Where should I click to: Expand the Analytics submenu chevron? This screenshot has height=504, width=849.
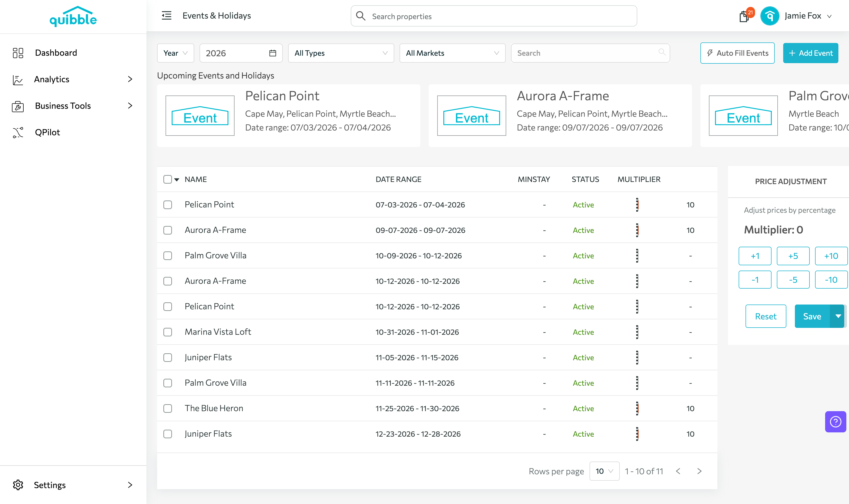tap(130, 79)
